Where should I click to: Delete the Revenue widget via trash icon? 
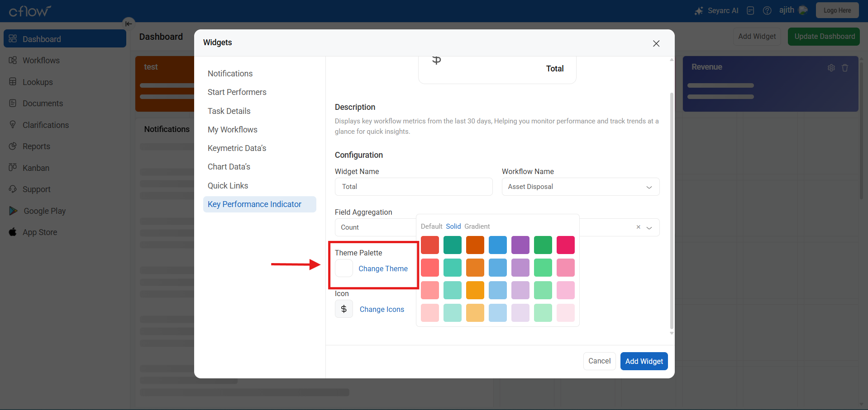click(845, 68)
